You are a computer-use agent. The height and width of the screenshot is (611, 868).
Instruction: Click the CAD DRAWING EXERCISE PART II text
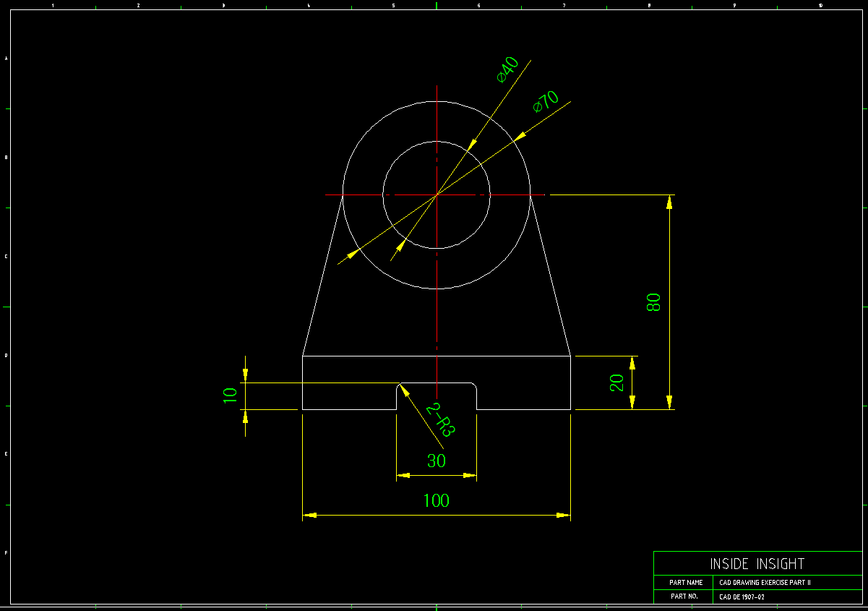click(765, 582)
